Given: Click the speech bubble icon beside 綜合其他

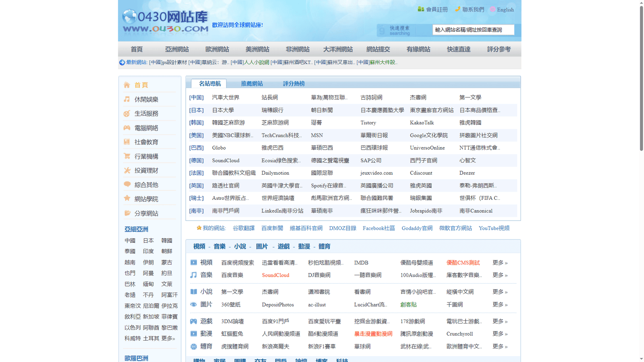Looking at the screenshot, I should coord(127,185).
